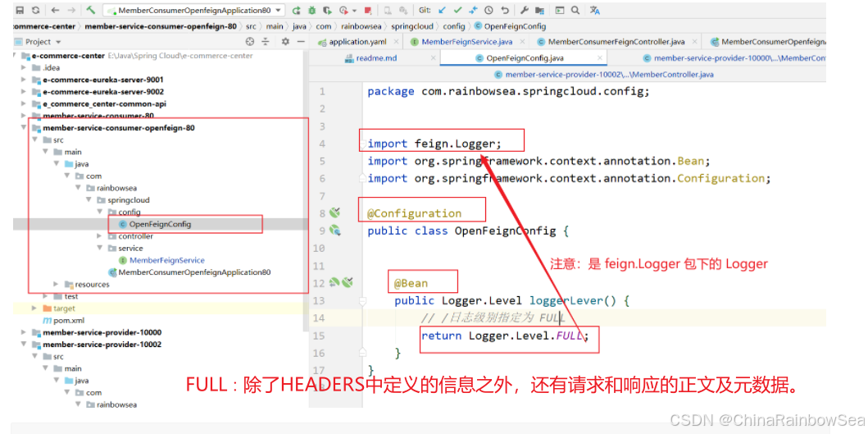Expand the member-service-provider-10000 module
Screen dimensions: 868x434
click(23, 332)
